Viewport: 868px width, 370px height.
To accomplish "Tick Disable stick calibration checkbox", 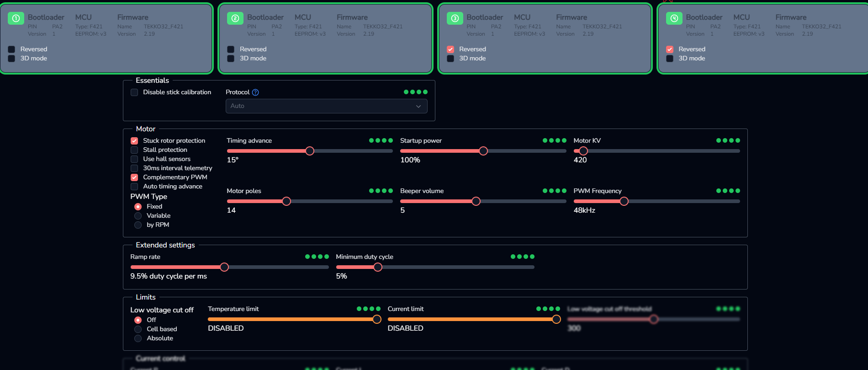I will pyautogui.click(x=134, y=92).
